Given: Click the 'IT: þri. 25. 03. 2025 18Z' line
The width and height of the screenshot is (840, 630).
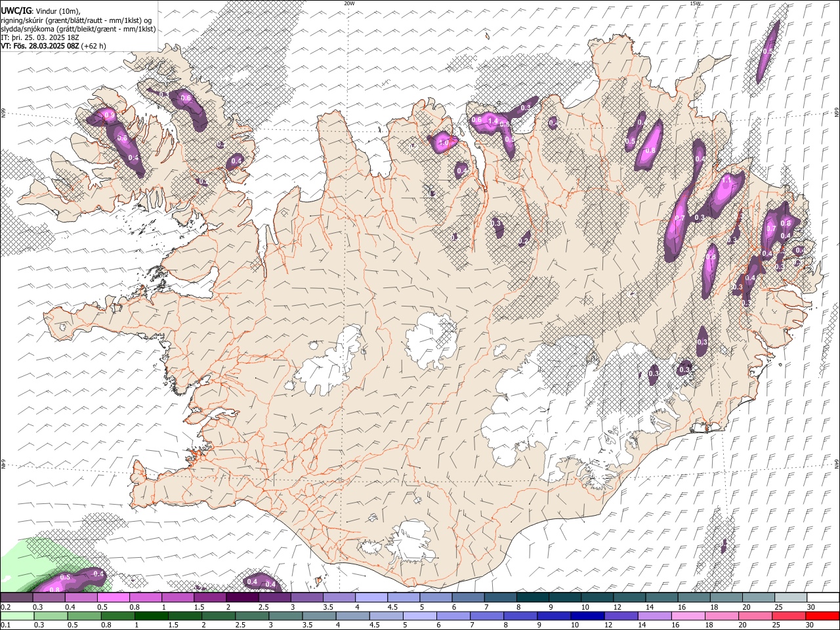Looking at the screenshot, I should 40,37.
